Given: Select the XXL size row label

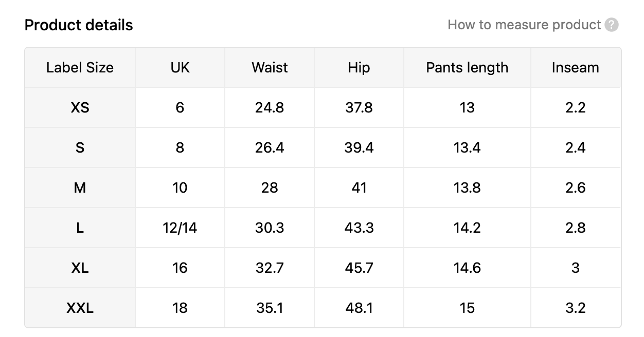Looking at the screenshot, I should (80, 308).
